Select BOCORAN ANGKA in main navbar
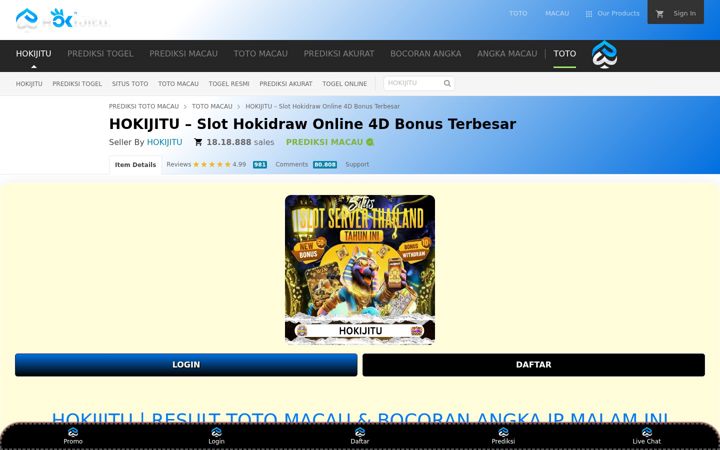The height and width of the screenshot is (450, 720). pos(426,54)
